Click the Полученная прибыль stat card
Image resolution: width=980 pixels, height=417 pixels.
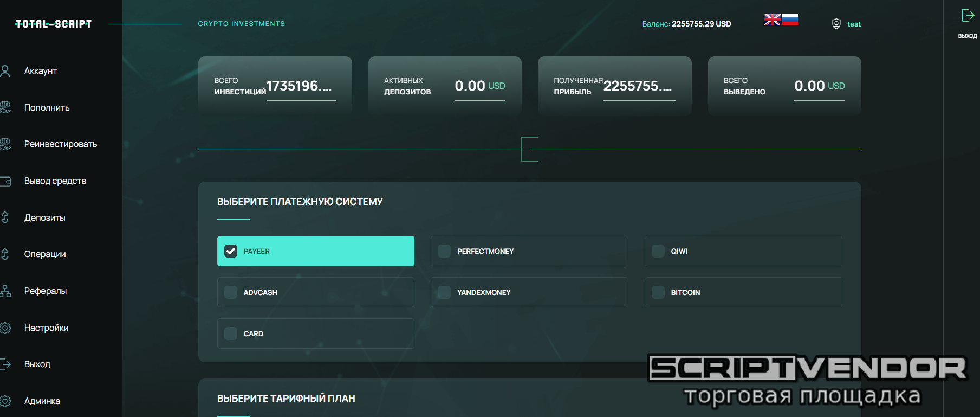click(x=615, y=86)
